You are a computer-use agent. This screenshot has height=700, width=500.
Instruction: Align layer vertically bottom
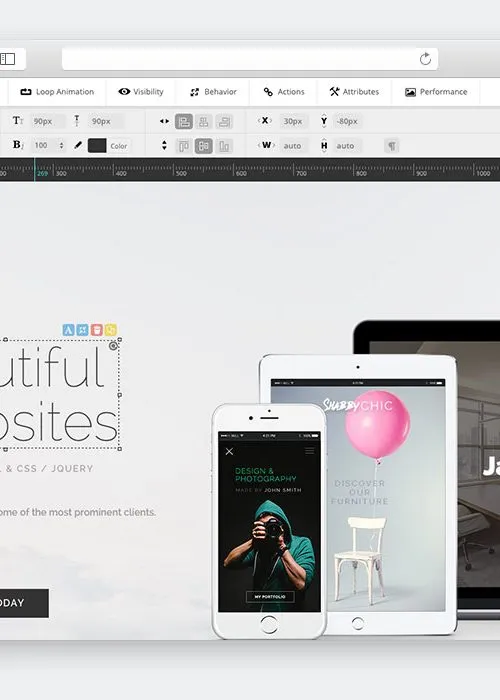[x=224, y=146]
